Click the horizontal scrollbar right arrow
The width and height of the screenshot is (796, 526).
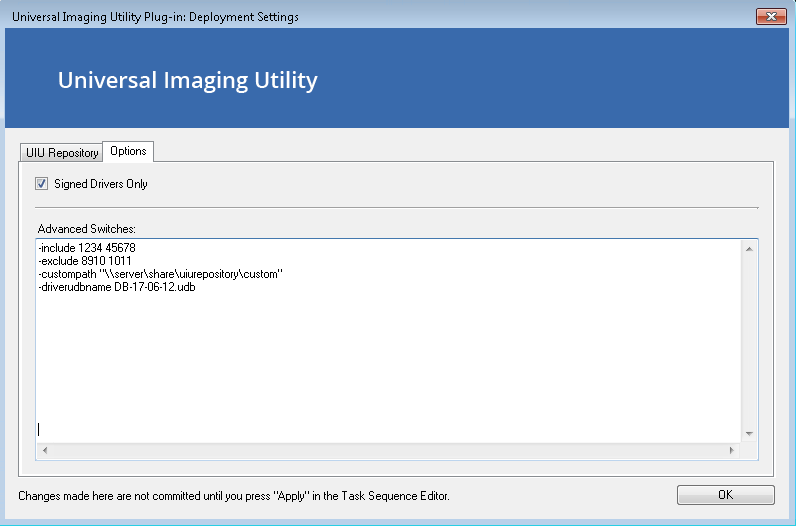(x=732, y=450)
